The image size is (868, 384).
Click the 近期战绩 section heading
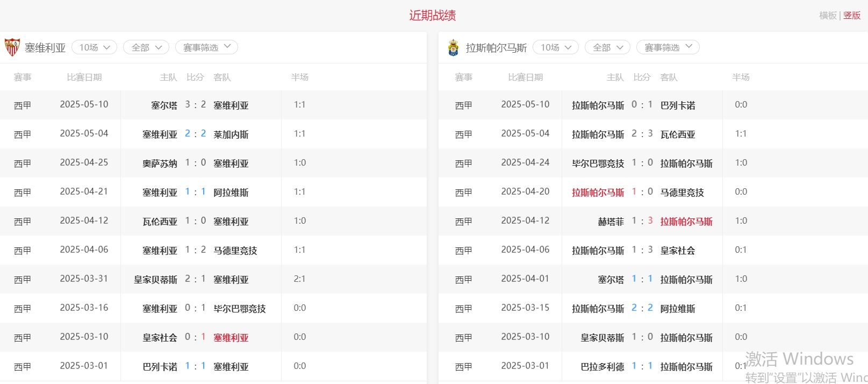click(x=433, y=16)
